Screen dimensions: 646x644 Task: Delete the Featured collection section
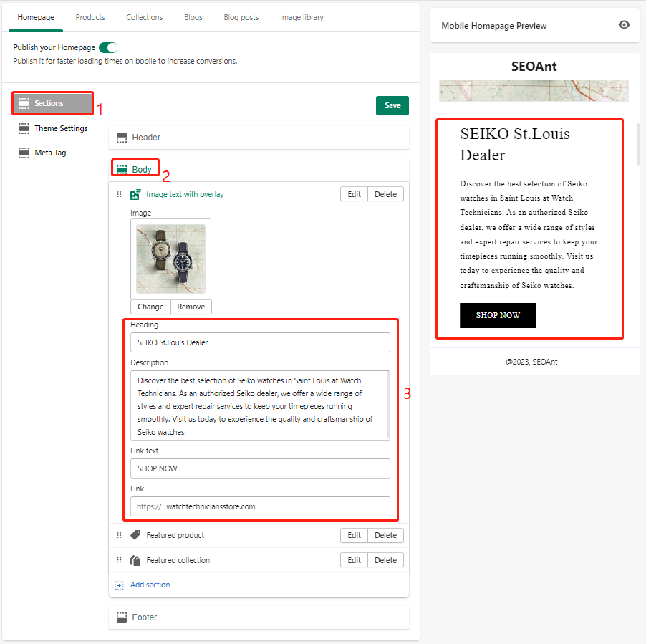[x=385, y=560]
